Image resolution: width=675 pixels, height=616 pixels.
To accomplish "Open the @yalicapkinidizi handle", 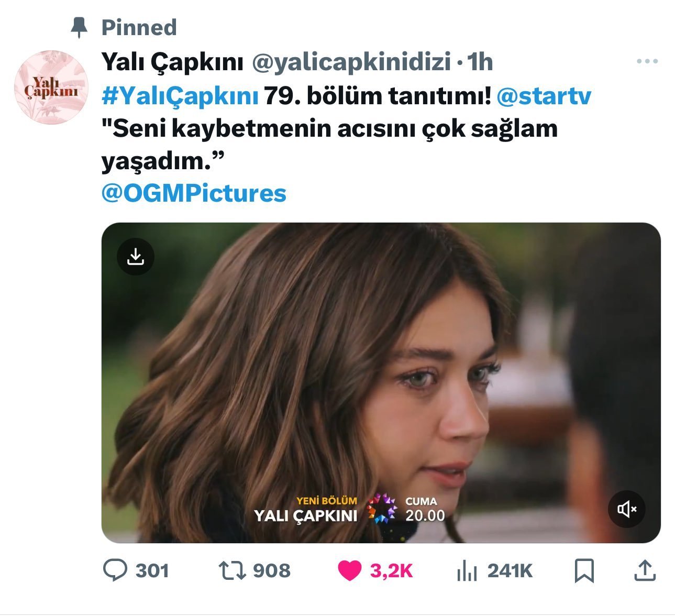I will tap(351, 62).
